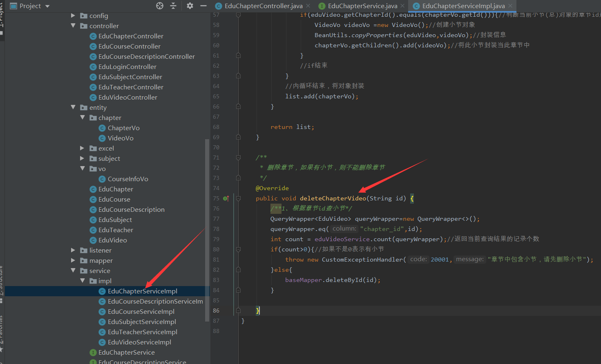The width and height of the screenshot is (601, 364).
Task: Select EduVideoController in tree
Action: tap(128, 97)
